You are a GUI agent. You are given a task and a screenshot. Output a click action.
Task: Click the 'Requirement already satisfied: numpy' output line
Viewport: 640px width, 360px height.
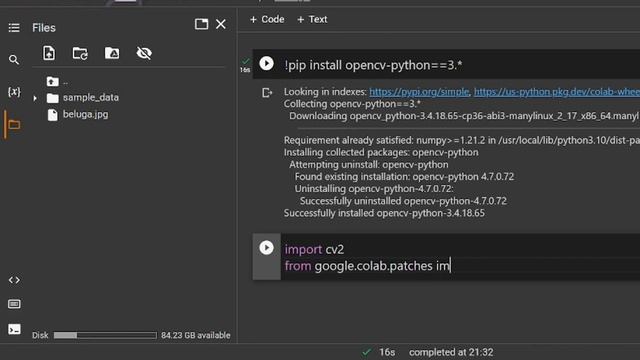click(462, 140)
